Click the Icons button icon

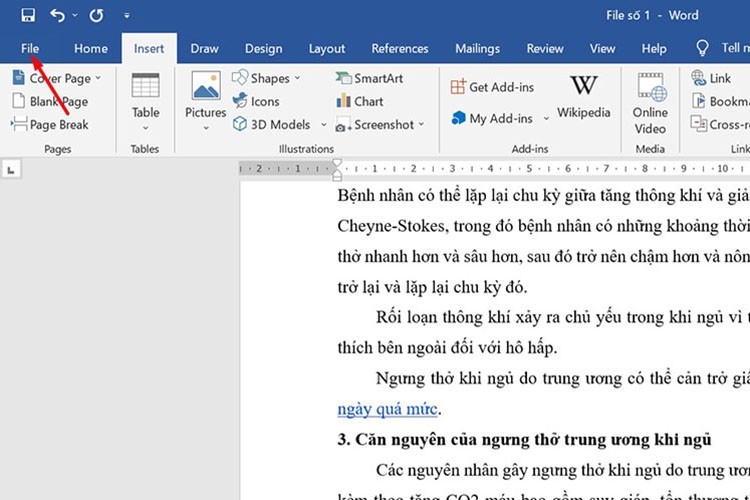[x=240, y=100]
